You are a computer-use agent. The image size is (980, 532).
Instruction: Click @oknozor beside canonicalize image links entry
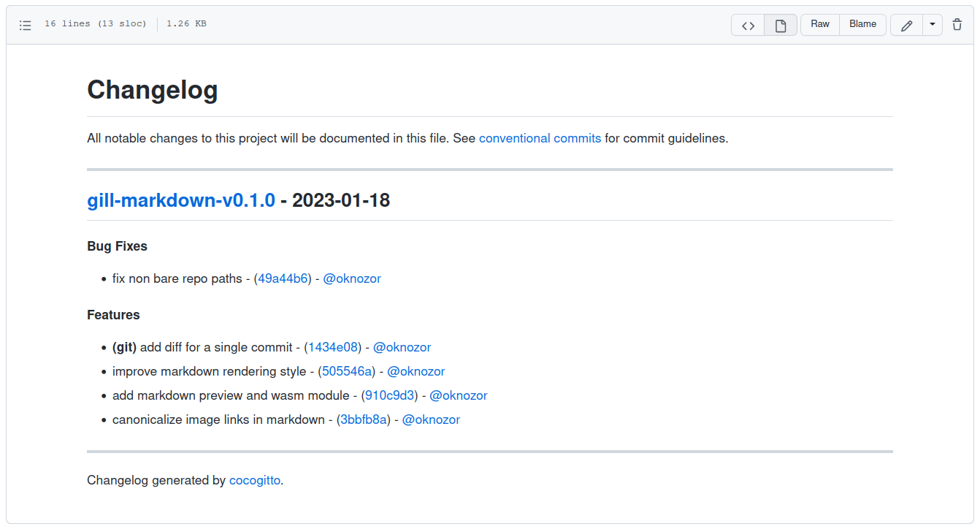pyautogui.click(x=431, y=419)
